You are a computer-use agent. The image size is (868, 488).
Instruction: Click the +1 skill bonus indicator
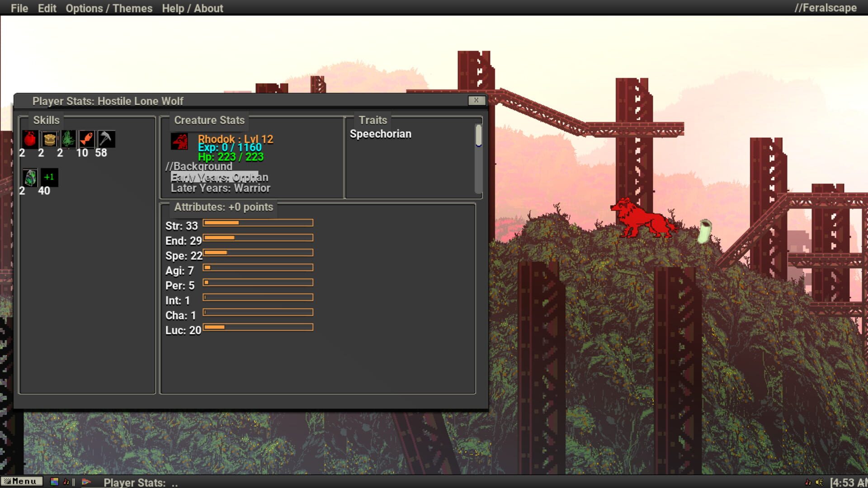(x=49, y=177)
